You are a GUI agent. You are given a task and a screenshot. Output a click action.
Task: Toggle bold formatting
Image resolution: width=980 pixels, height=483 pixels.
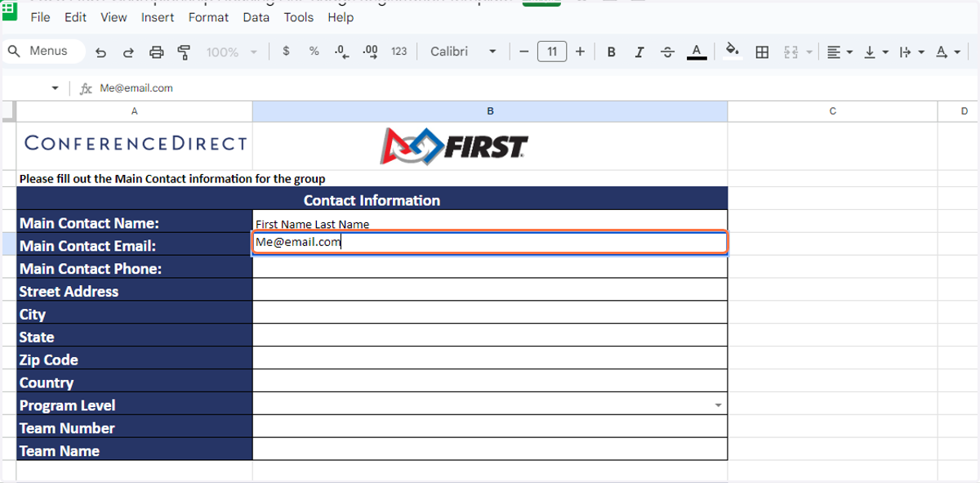[611, 52]
